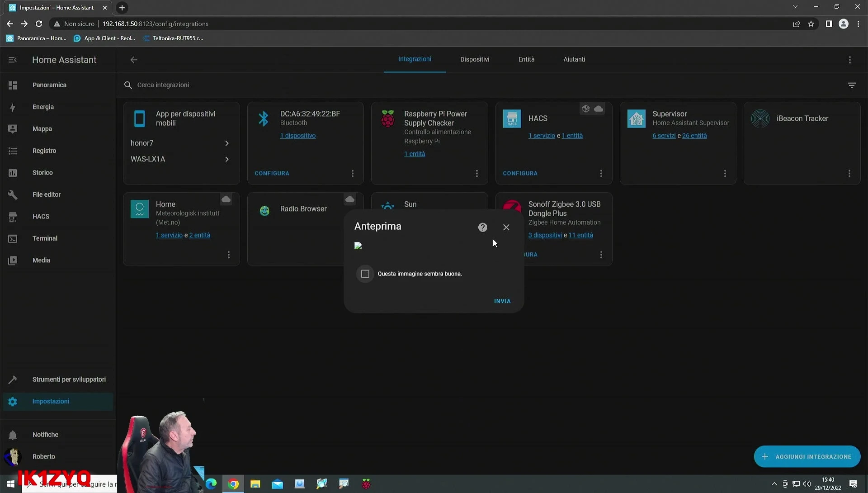The height and width of the screenshot is (493, 868).
Task: Tick 'Questa immagine sembra buona' checkbox
Action: click(365, 274)
